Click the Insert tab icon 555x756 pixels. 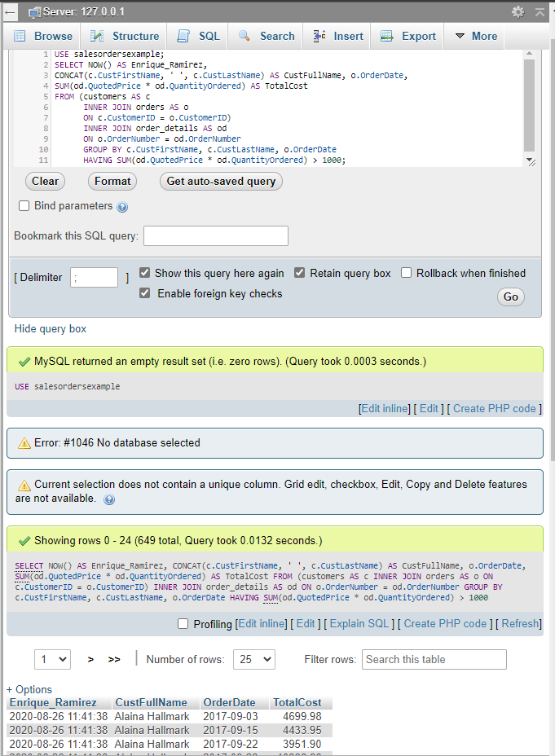(319, 36)
